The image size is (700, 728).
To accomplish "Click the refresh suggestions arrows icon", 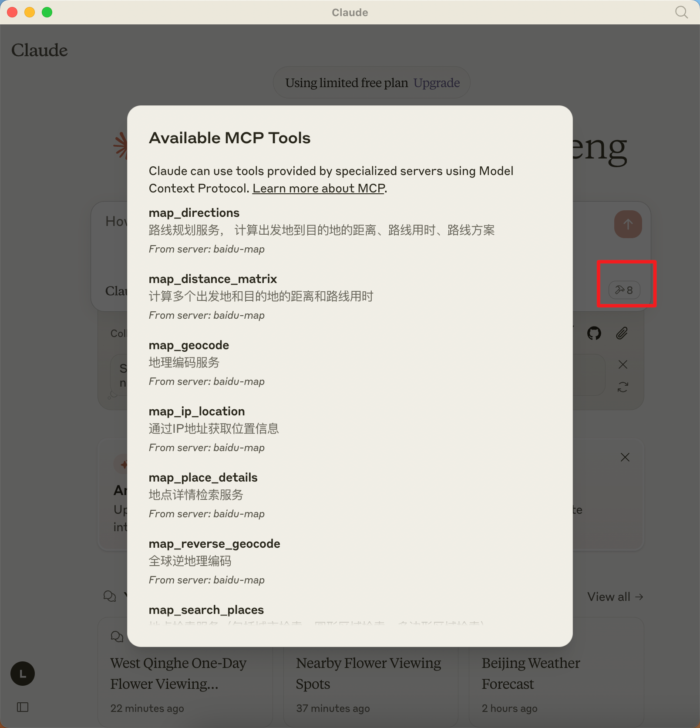I will pyautogui.click(x=623, y=387).
